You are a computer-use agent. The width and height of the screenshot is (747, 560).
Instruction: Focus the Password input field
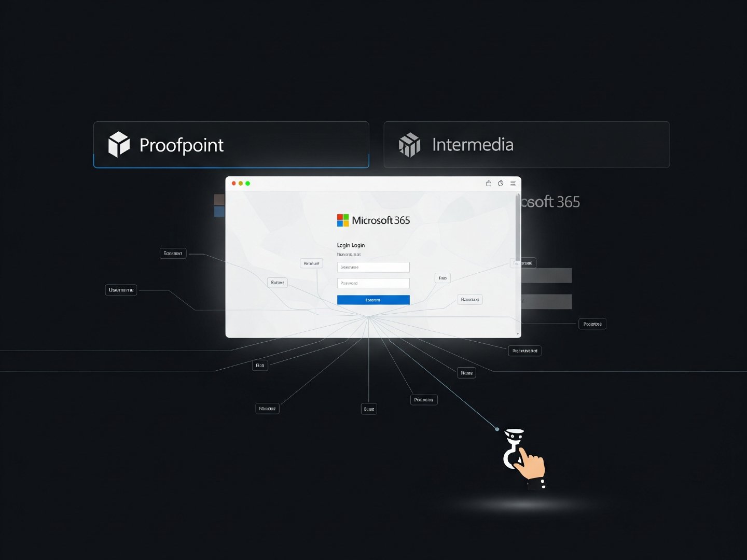374,283
